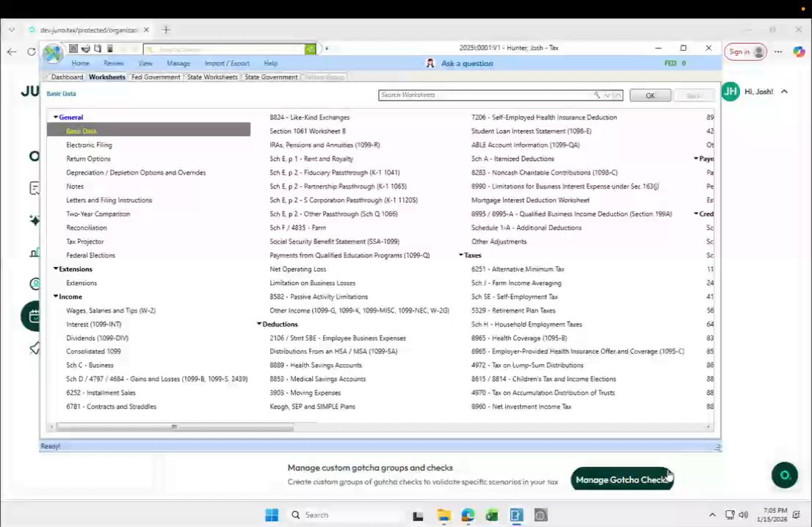Screen dimensions: 812x527
Task: Open the browser three-dots settings menu
Action: tap(778, 52)
